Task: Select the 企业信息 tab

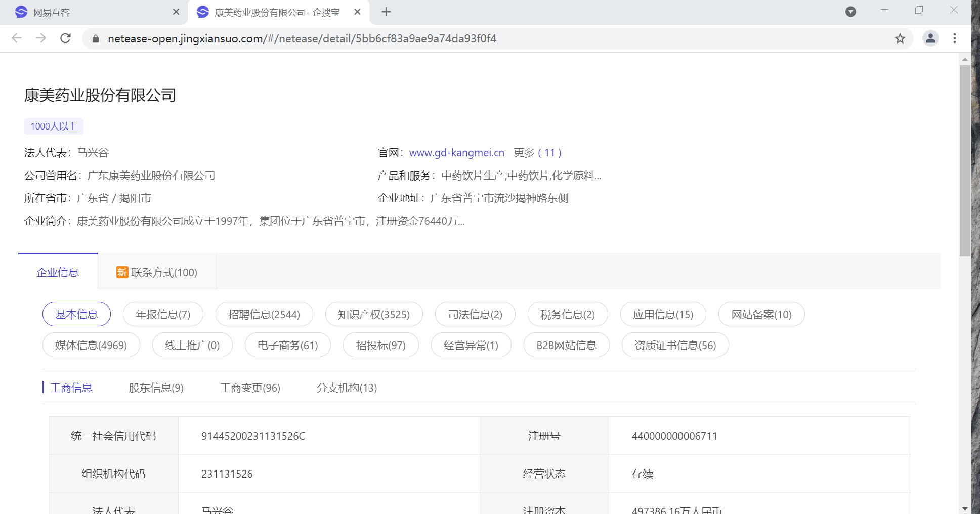Action: pyautogui.click(x=58, y=272)
